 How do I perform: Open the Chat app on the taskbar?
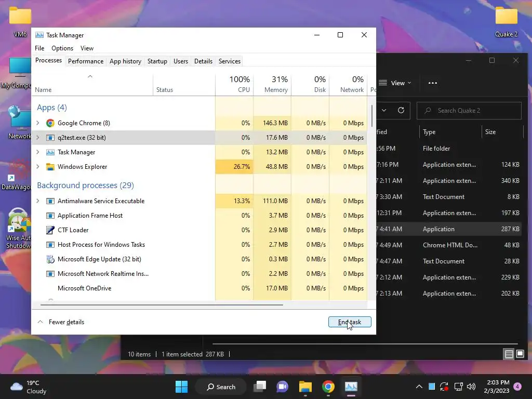(x=282, y=387)
